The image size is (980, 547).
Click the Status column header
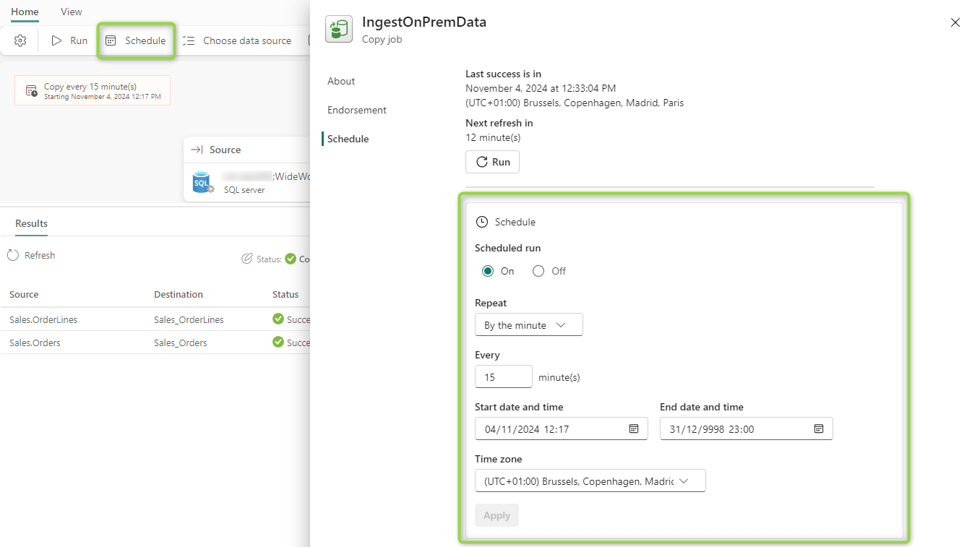pyautogui.click(x=285, y=294)
